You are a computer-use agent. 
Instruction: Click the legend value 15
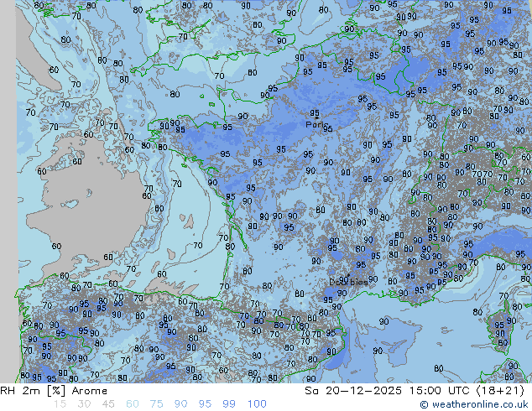tap(60, 404)
